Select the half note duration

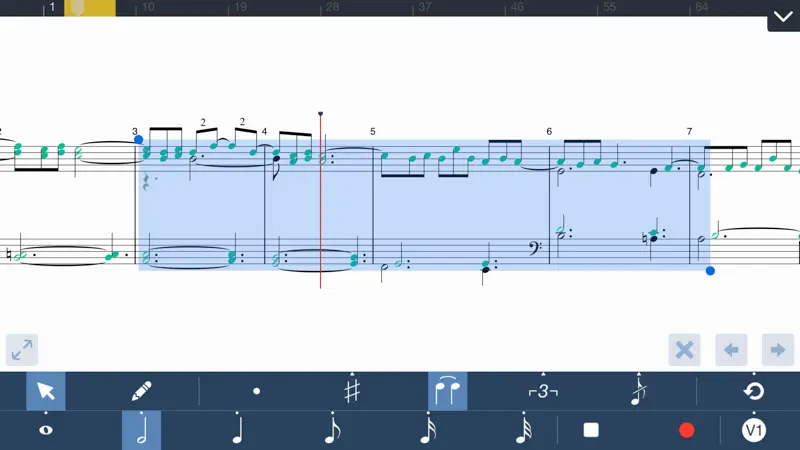141,430
